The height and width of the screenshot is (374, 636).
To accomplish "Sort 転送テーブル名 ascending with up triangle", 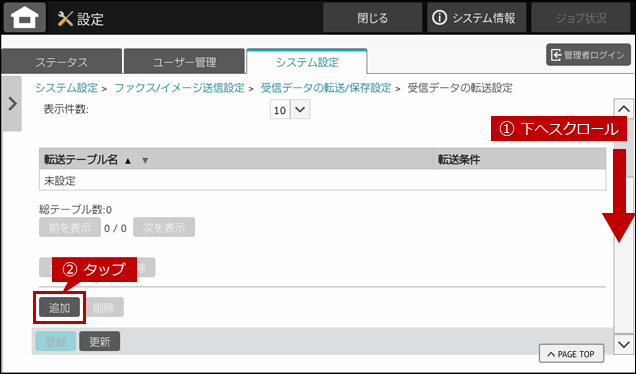I will (128, 161).
